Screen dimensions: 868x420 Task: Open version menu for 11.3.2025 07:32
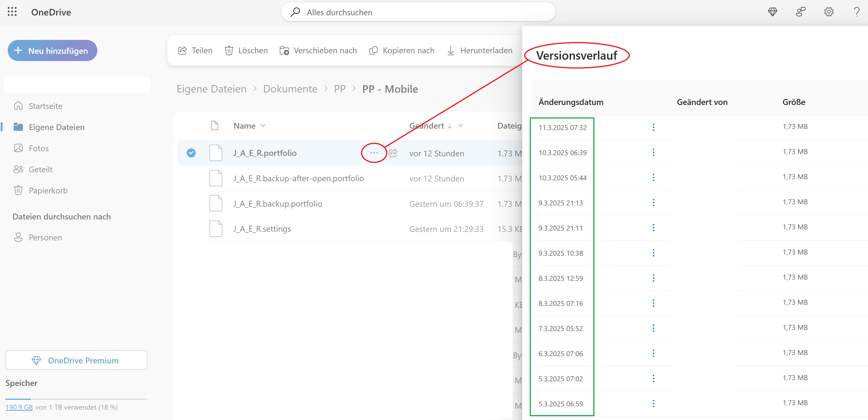[x=653, y=127]
